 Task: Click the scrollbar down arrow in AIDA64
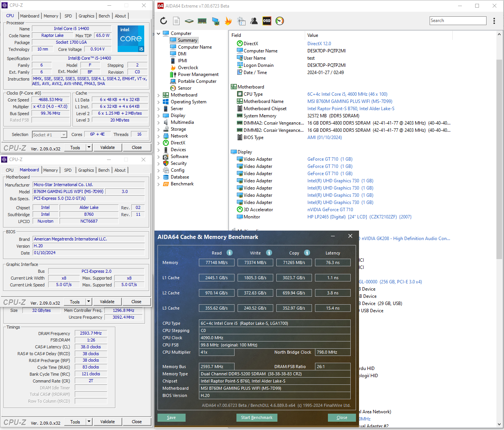(499, 424)
